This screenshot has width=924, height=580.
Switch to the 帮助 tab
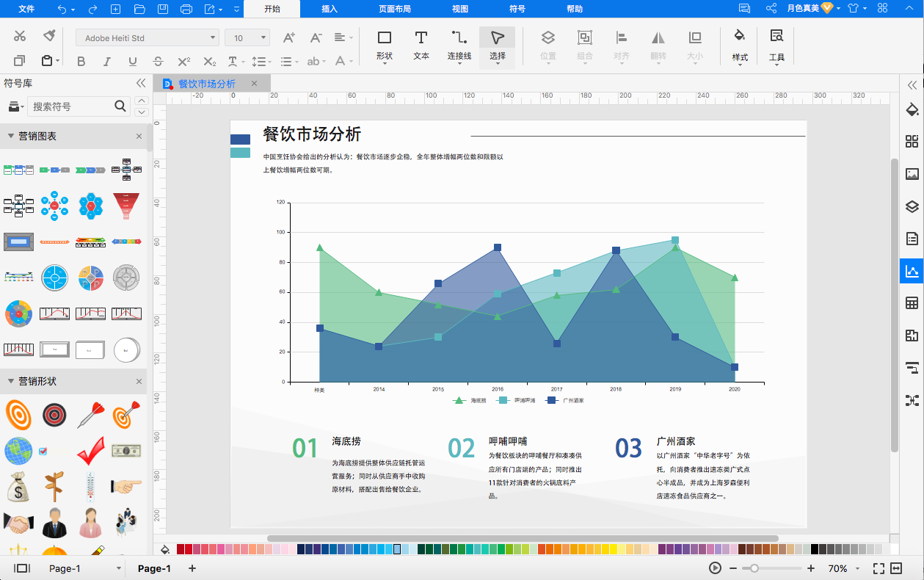575,9
